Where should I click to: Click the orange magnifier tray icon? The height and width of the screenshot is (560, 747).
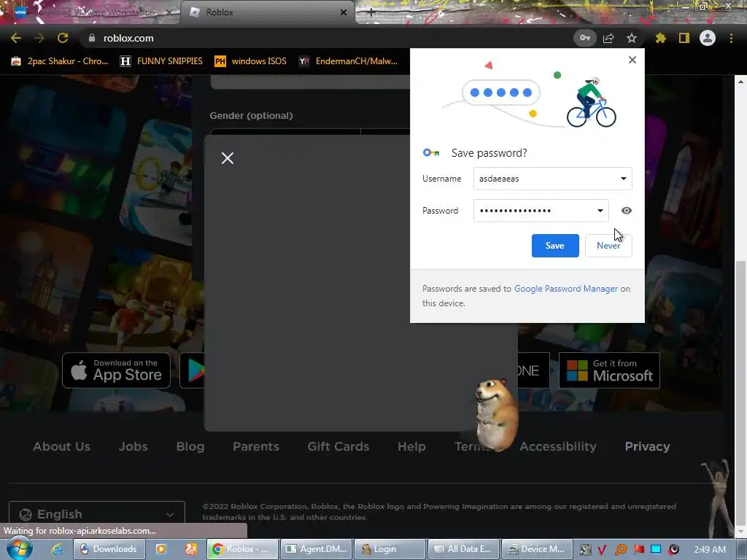coord(620,550)
